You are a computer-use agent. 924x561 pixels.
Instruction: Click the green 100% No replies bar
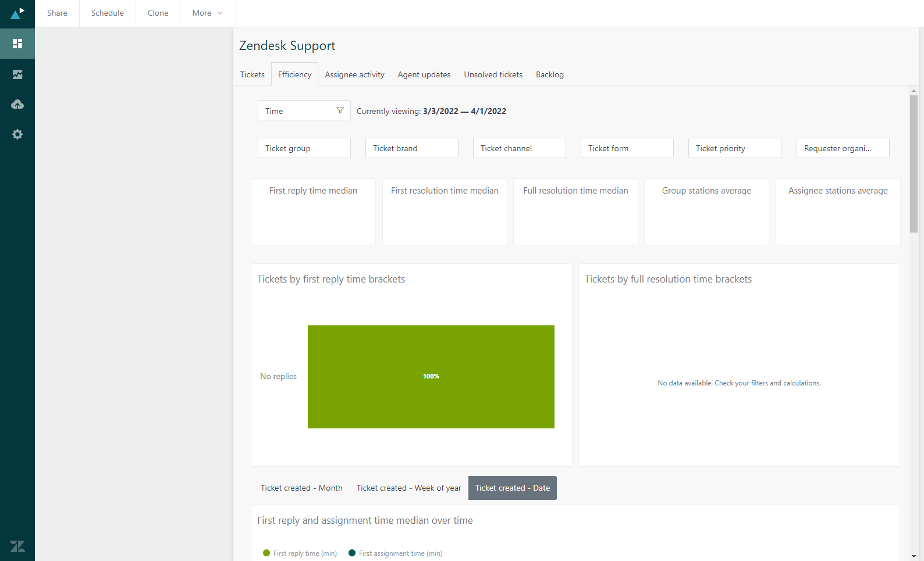coord(431,377)
